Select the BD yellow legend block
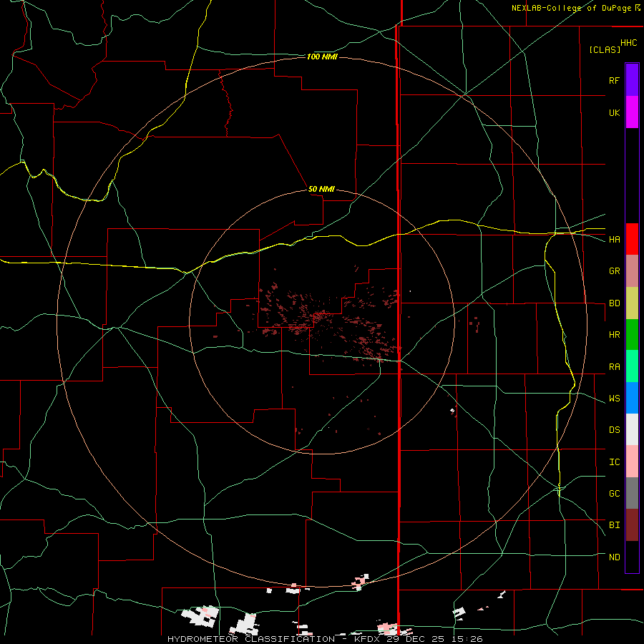This screenshot has height=644, width=644. click(632, 303)
